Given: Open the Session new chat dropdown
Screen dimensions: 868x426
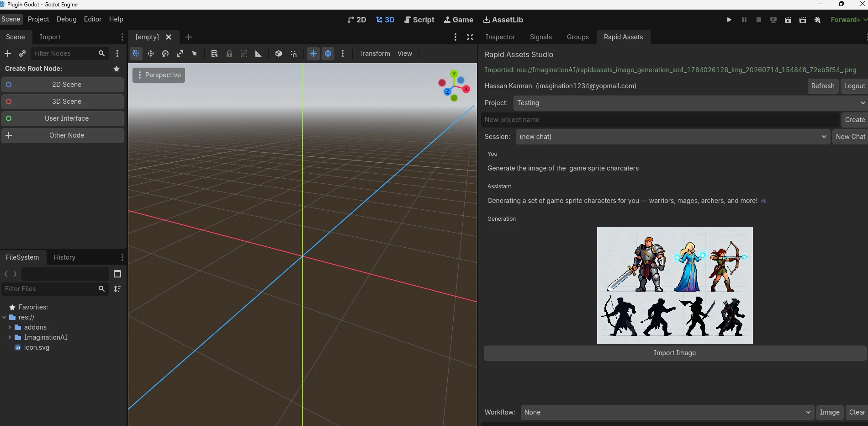Looking at the screenshot, I should pos(673,137).
